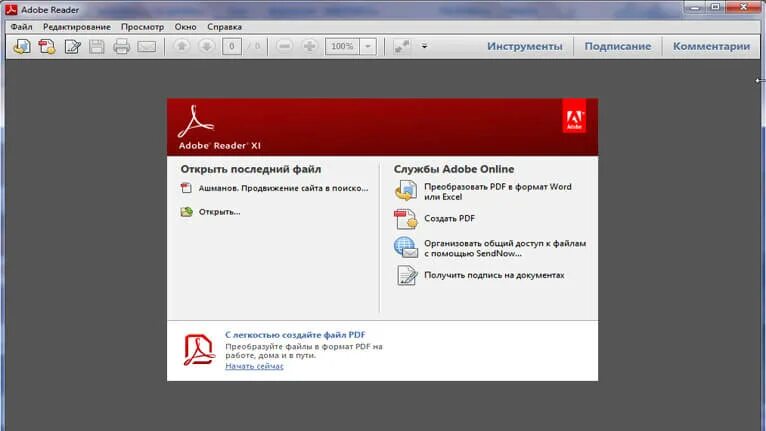The image size is (766, 431).
Task: Click the Создать PDF service icon
Action: [406, 219]
